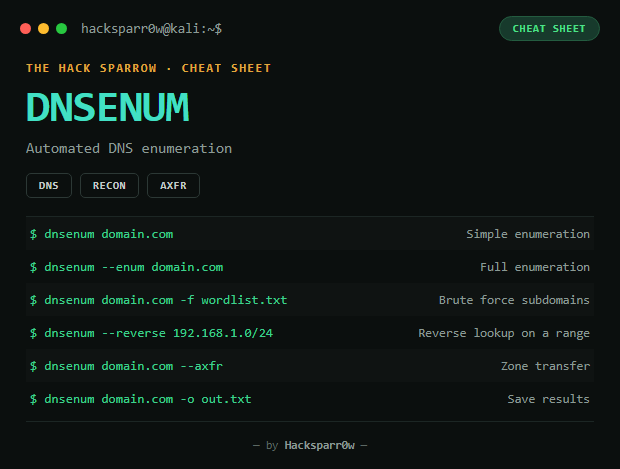
Task: Click the 'Save results' description
Action: (x=548, y=399)
